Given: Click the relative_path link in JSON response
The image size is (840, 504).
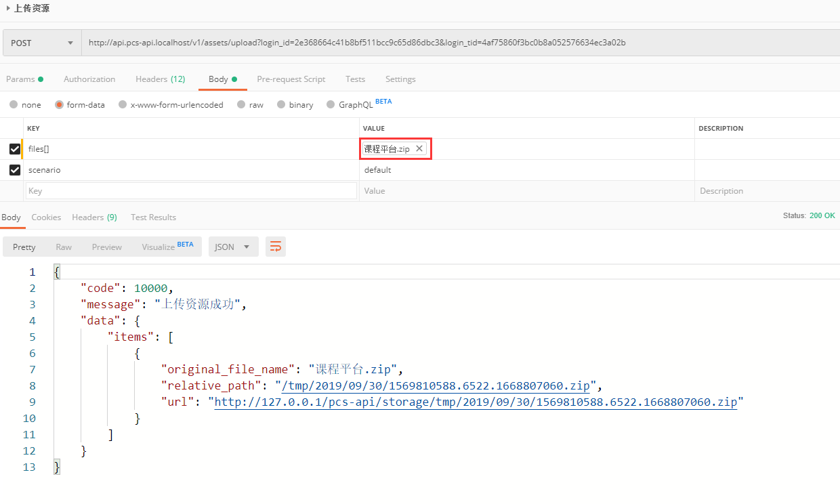Looking at the screenshot, I should [x=436, y=385].
